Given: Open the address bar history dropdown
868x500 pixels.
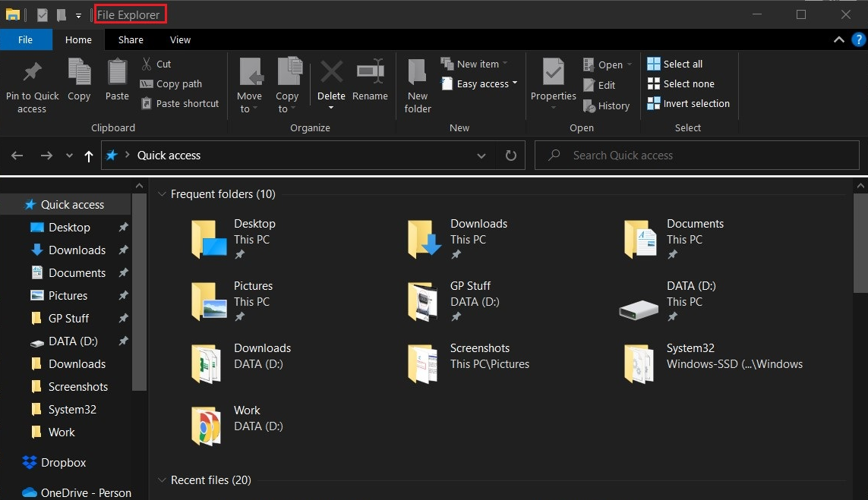Looking at the screenshot, I should [x=481, y=155].
